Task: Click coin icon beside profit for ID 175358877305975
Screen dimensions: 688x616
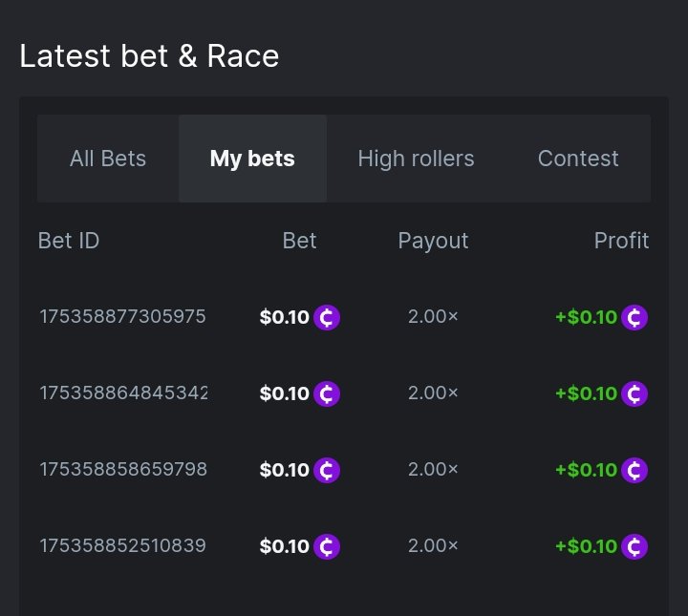Action: (x=634, y=317)
